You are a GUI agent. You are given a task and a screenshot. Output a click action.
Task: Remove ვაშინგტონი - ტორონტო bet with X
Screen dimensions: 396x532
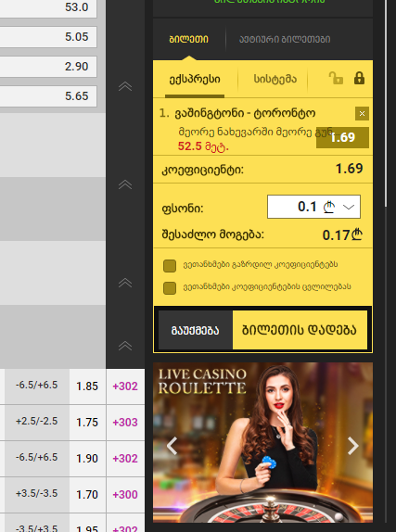point(362,114)
